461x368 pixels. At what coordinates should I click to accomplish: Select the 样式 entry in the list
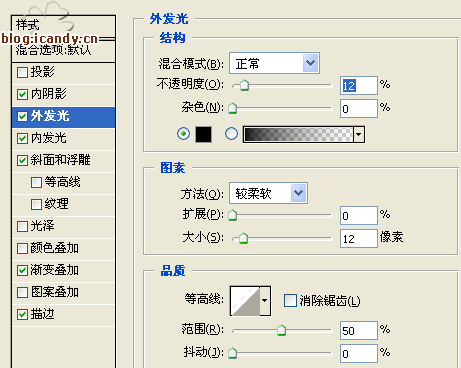[63, 25]
